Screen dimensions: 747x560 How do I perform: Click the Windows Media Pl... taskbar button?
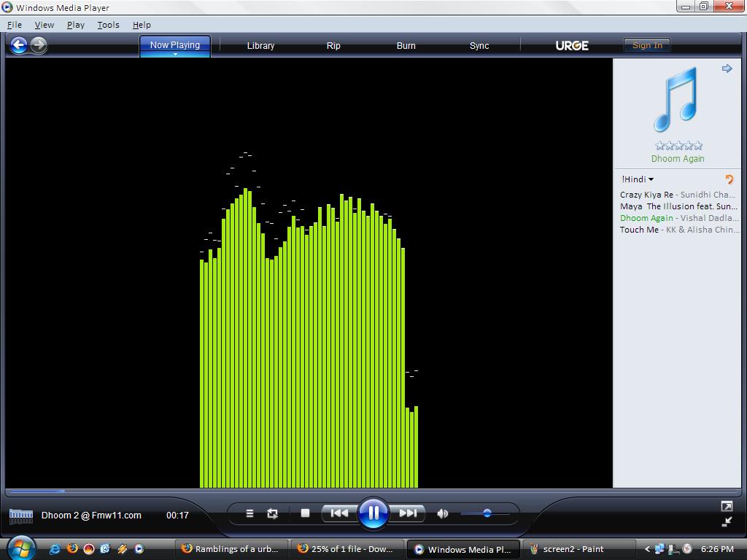tap(463, 549)
